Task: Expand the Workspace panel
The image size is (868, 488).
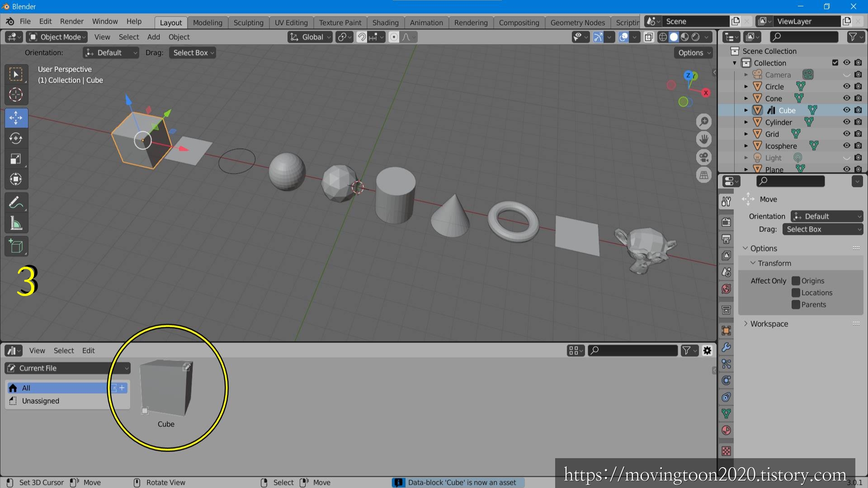Action: coord(746,324)
